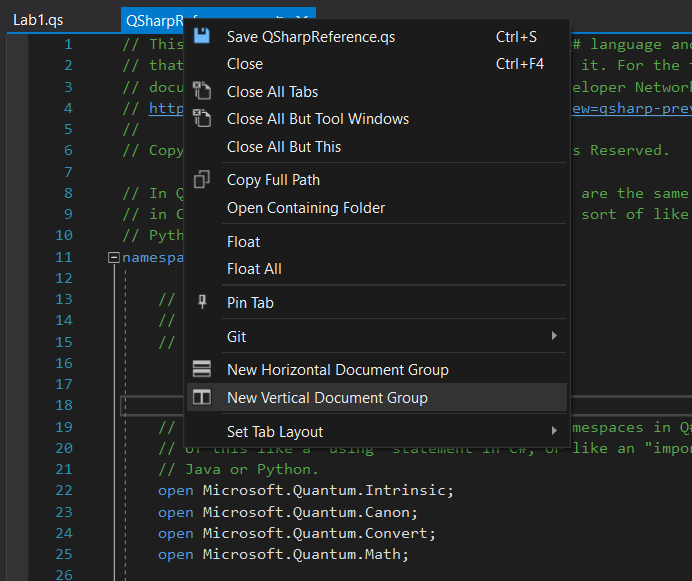Click the New Horizontal Document Group icon
692x581 pixels.
click(202, 370)
